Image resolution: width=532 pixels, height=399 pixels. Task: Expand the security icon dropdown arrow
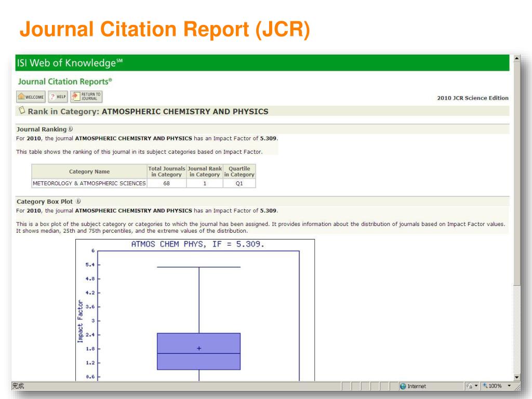coord(476,386)
